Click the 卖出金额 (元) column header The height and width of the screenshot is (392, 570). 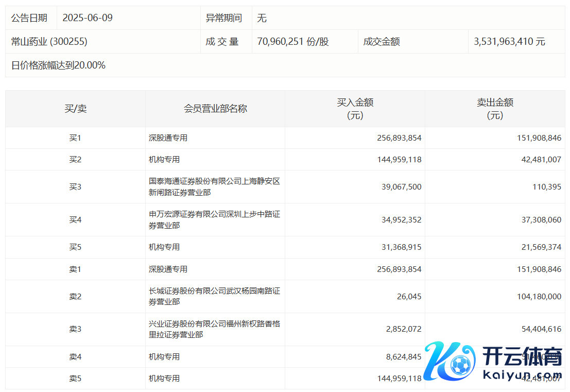pyautogui.click(x=495, y=109)
